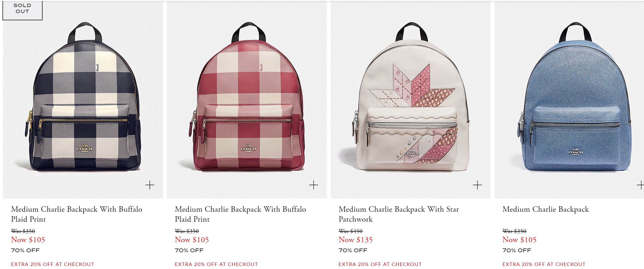
Task: View the star patchwork backpack photo
Action: [410, 100]
